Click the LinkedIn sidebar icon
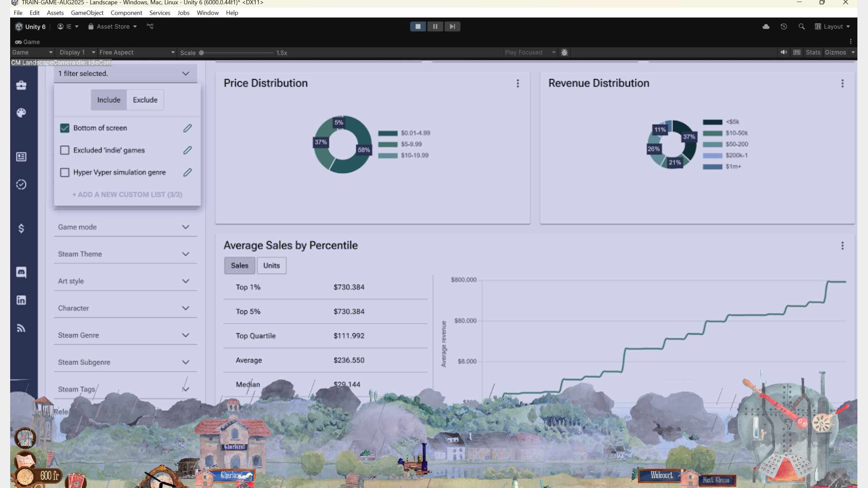Viewport: 868px width, 488px height. point(21,300)
